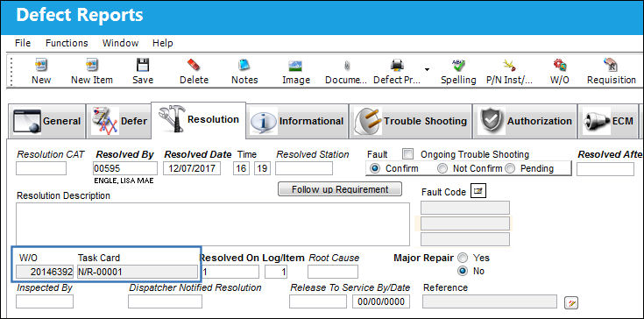Select the Pending fault radio button
The width and height of the screenshot is (644, 319).
(510, 168)
